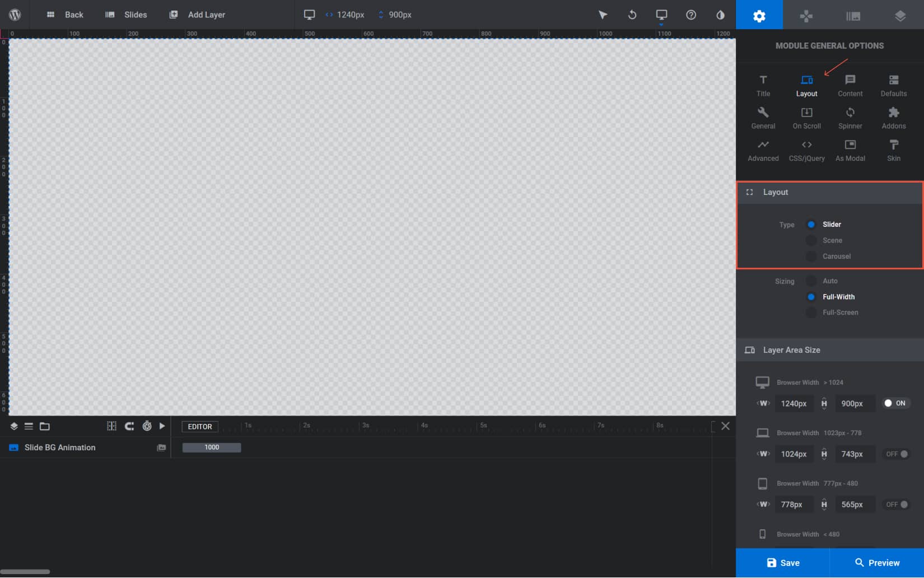Switch to the Content options section
This screenshot has height=578, width=924.
850,85
